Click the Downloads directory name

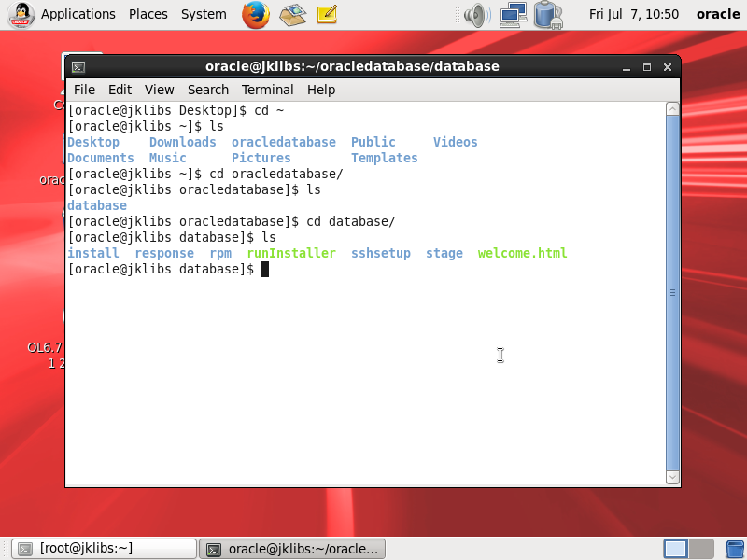[x=182, y=143]
